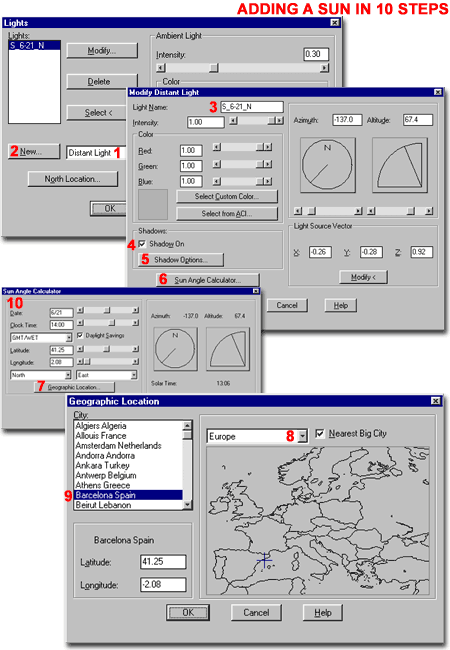Click the altitude arc dial in Modify Distant Light

pyautogui.click(x=400, y=165)
